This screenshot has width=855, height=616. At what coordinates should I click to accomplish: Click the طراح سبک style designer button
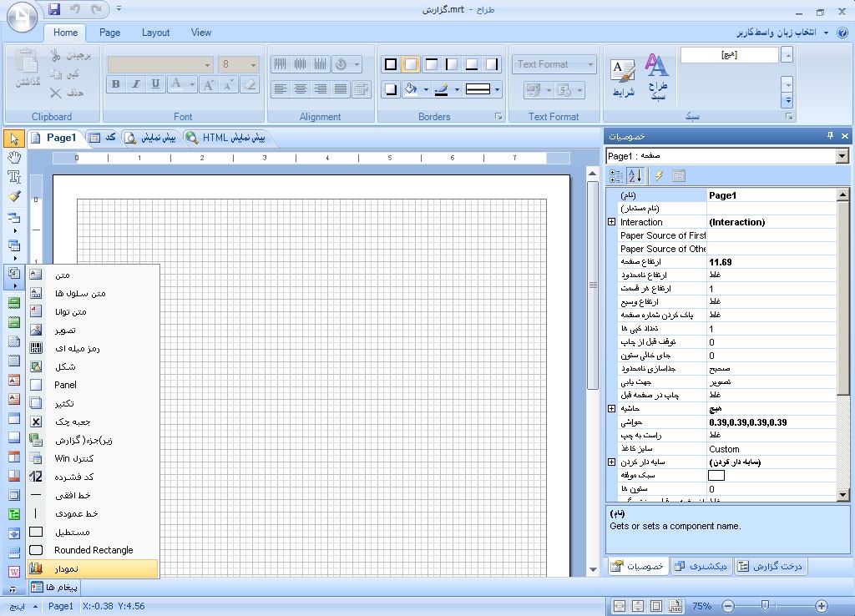(657, 77)
